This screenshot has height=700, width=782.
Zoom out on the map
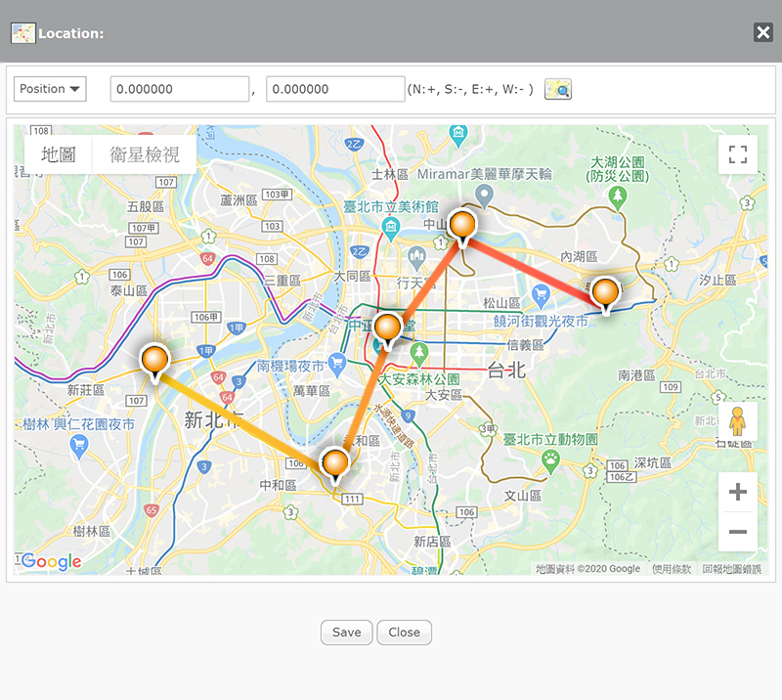pyautogui.click(x=738, y=532)
